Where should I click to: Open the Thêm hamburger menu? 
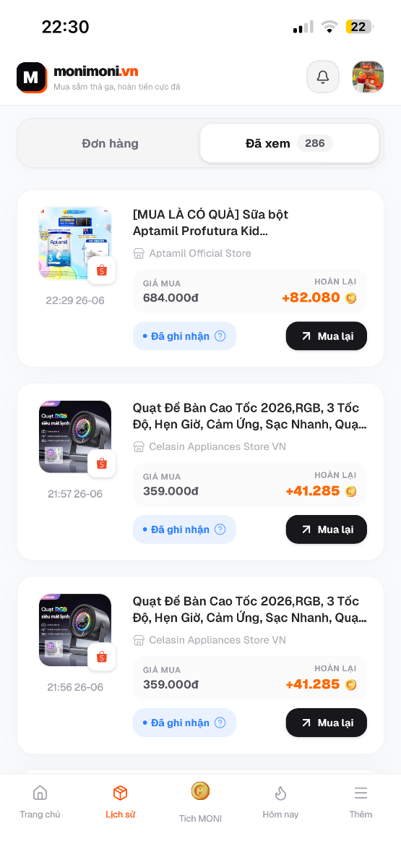pyautogui.click(x=361, y=793)
